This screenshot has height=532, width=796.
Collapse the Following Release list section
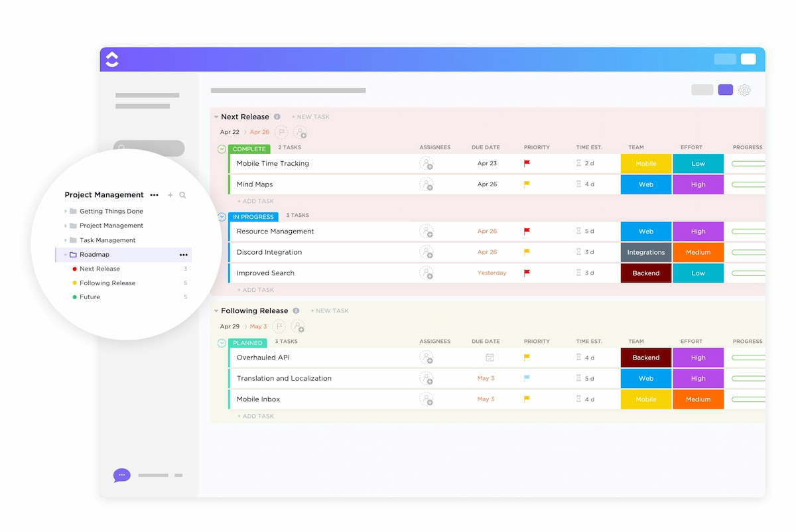(216, 311)
